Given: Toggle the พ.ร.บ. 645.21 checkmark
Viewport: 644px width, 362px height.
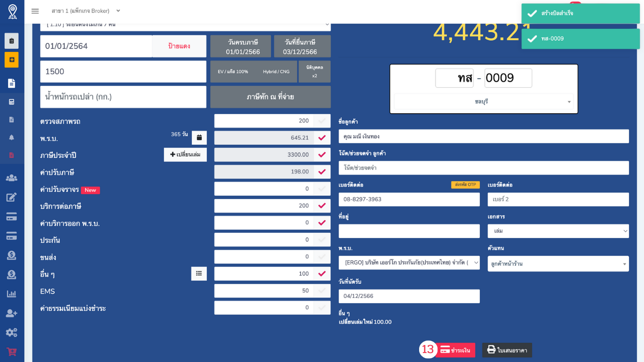Looking at the screenshot, I should (x=322, y=138).
